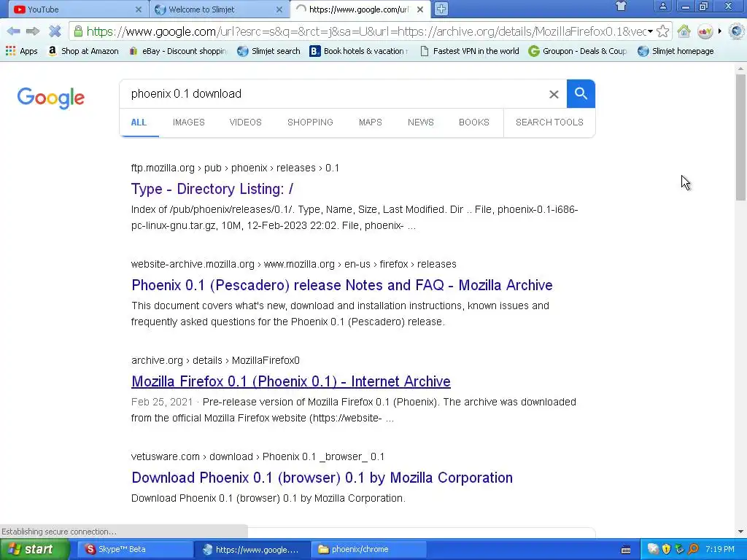Switch to Skype Beta in taskbar
The width and height of the screenshot is (747, 560).
(x=136, y=550)
